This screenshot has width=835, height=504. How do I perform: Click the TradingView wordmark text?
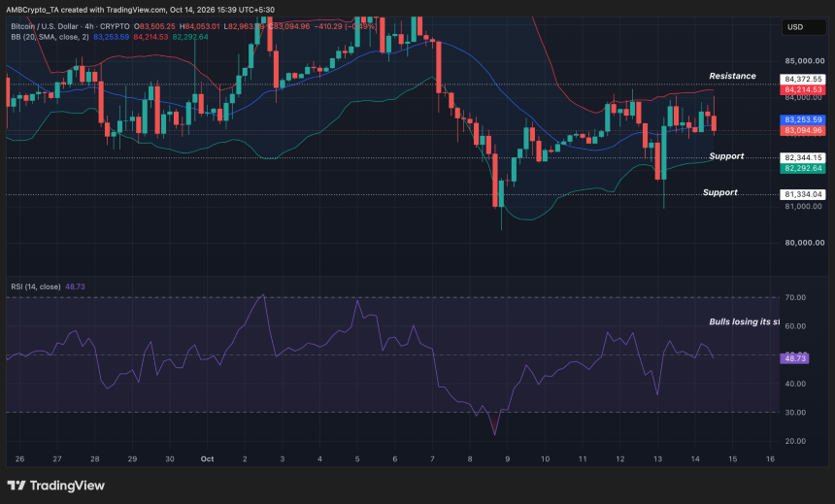(x=67, y=486)
